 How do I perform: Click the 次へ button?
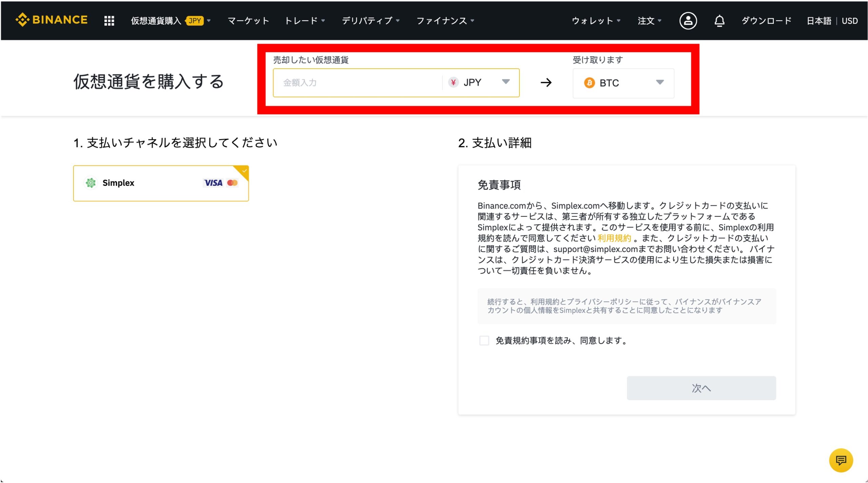coord(701,388)
